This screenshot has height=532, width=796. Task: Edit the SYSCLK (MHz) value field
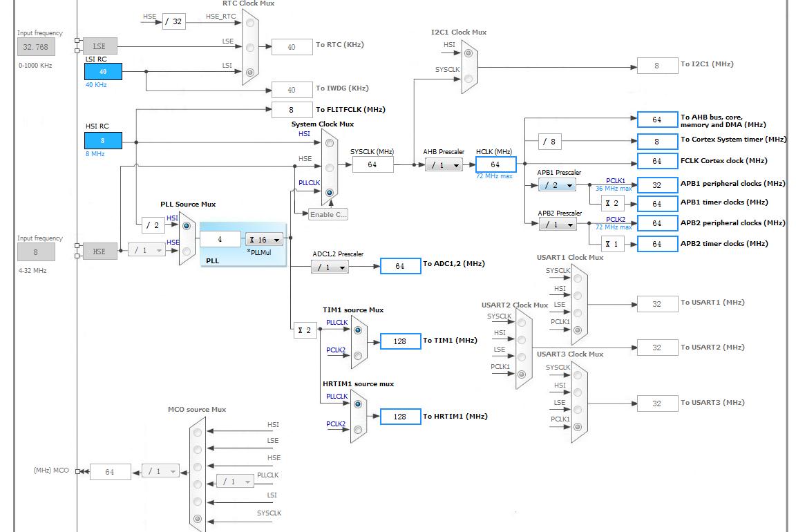pos(372,164)
